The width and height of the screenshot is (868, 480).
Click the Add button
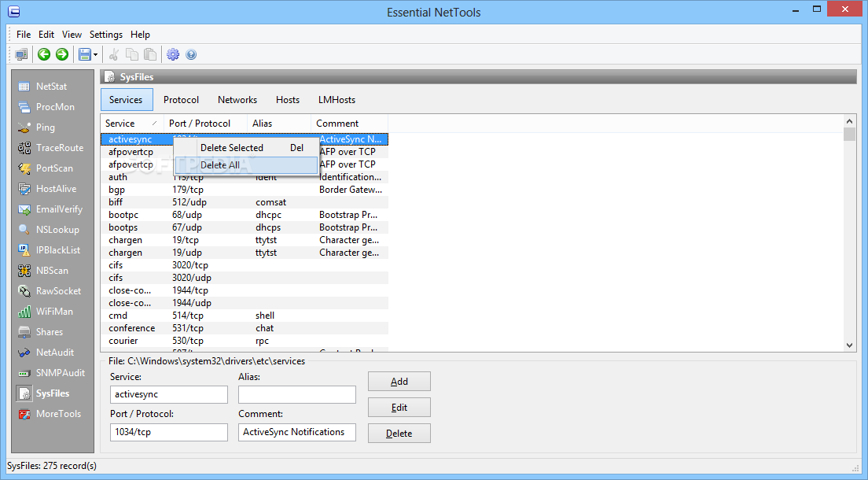[x=399, y=382]
